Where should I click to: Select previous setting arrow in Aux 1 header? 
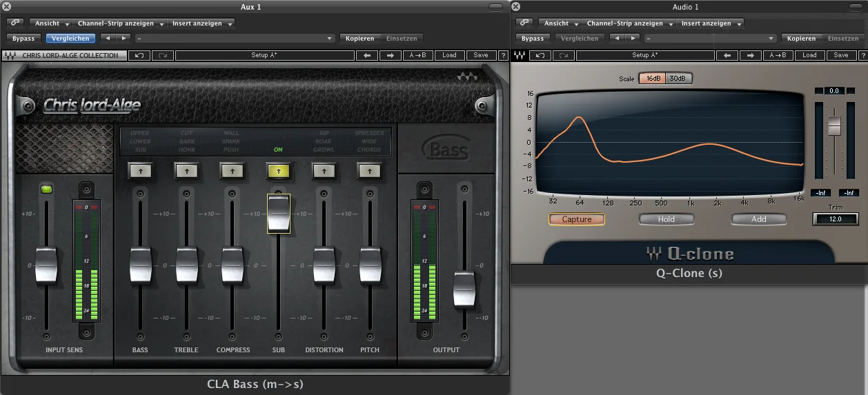(108, 39)
